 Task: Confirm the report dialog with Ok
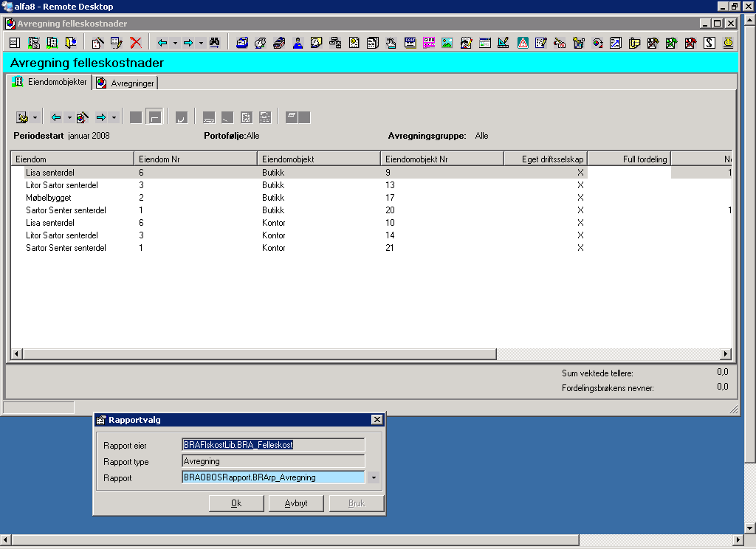[x=236, y=503]
